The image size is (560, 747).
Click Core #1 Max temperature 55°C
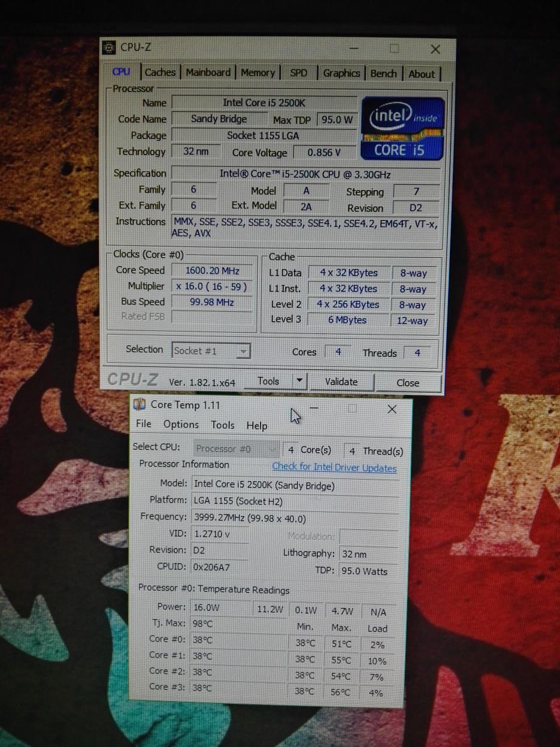[341, 660]
